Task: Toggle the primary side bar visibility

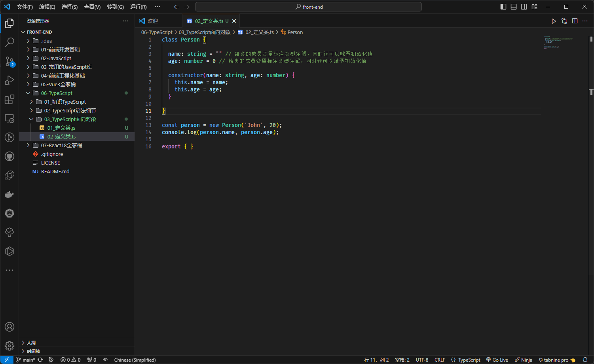Action: tap(503, 7)
